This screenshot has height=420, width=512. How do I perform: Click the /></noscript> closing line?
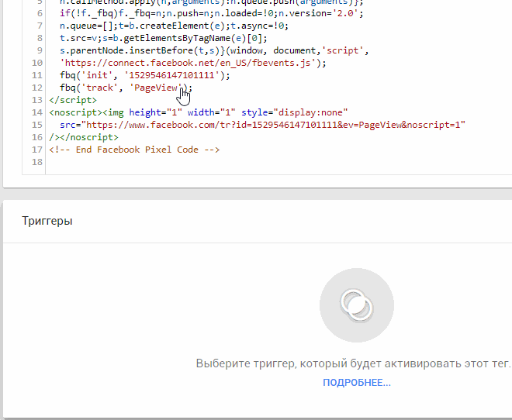click(84, 137)
